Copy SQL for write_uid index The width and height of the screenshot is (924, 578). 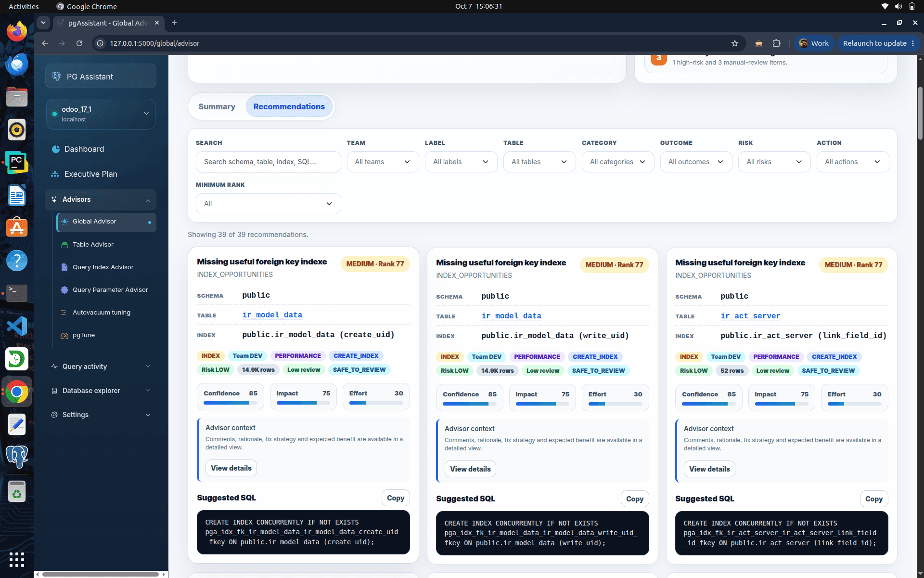tap(635, 499)
